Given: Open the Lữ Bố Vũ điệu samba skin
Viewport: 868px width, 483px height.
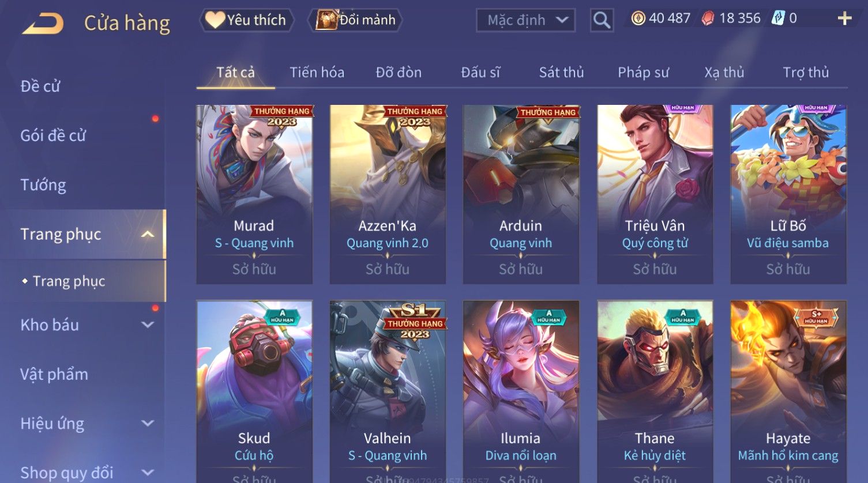Looking at the screenshot, I should [x=788, y=194].
